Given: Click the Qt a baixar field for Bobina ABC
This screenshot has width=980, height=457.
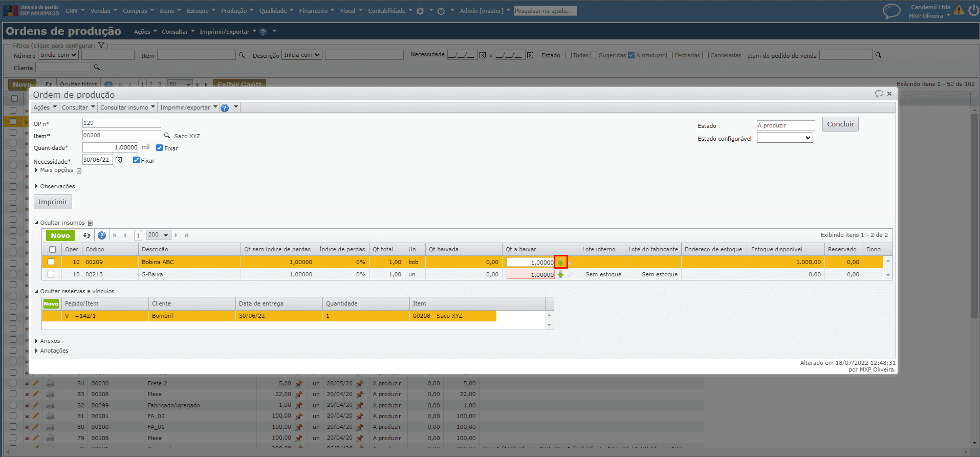Looking at the screenshot, I should point(530,262).
